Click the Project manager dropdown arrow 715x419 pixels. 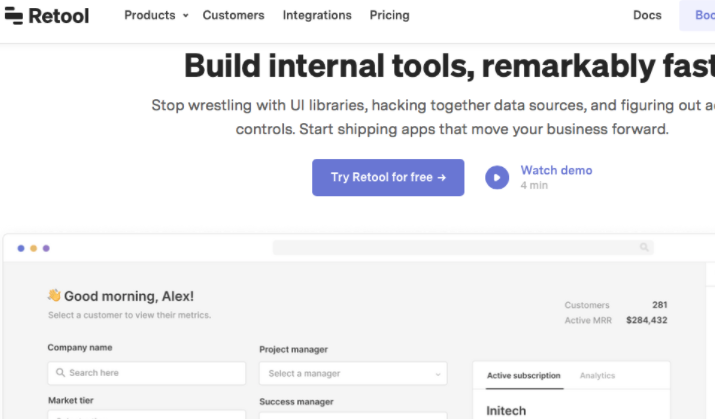(437, 374)
